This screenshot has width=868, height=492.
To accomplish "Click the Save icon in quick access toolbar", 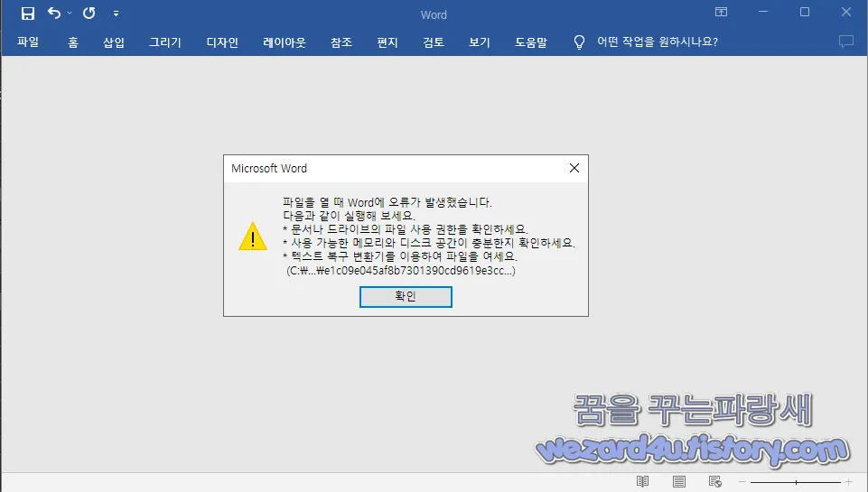I will (x=28, y=14).
